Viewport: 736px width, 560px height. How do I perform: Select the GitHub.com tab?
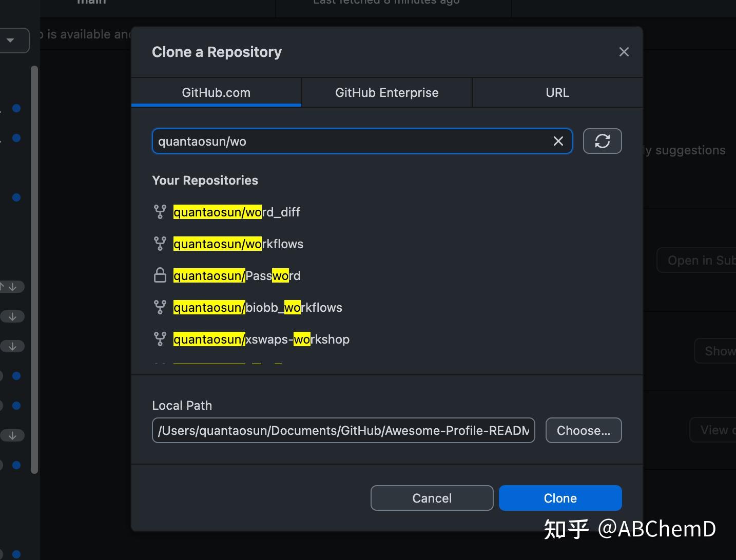pos(216,92)
